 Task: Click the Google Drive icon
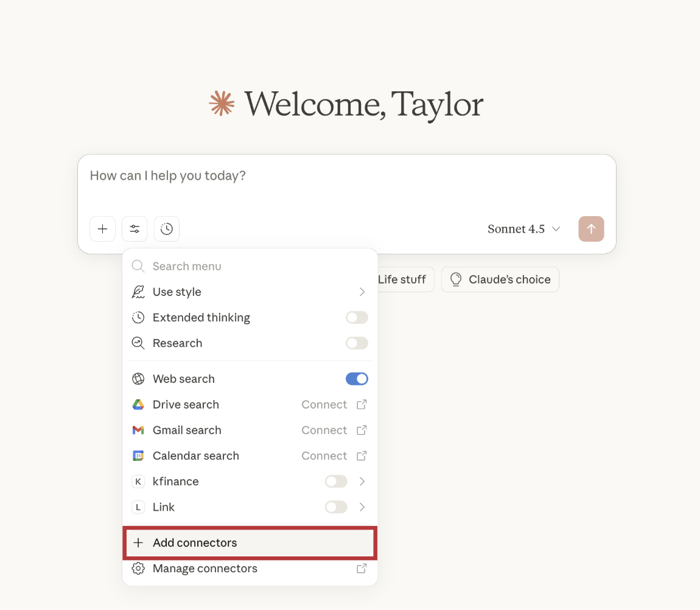[138, 405]
